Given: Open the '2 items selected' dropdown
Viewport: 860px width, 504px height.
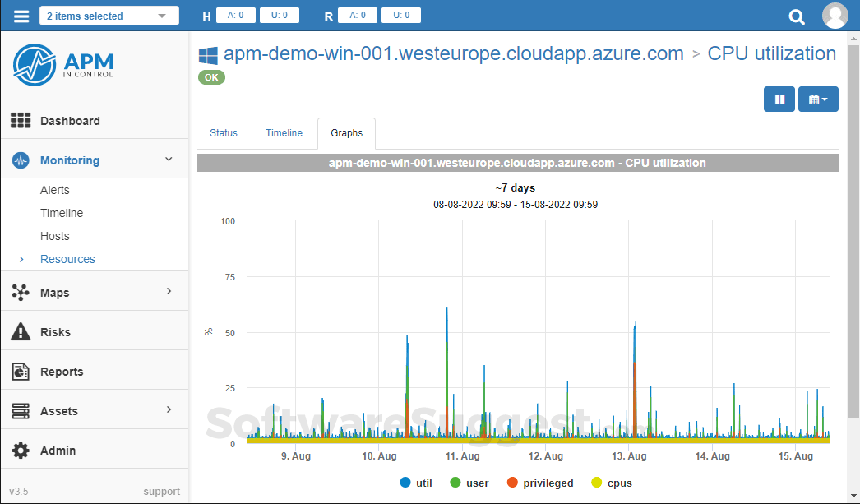Looking at the screenshot, I should (109, 16).
